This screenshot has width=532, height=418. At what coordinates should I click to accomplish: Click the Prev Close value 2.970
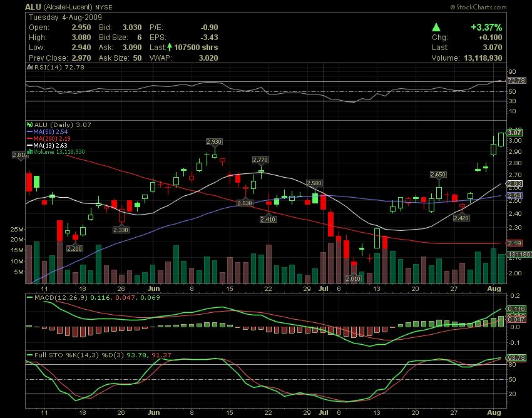coord(81,58)
